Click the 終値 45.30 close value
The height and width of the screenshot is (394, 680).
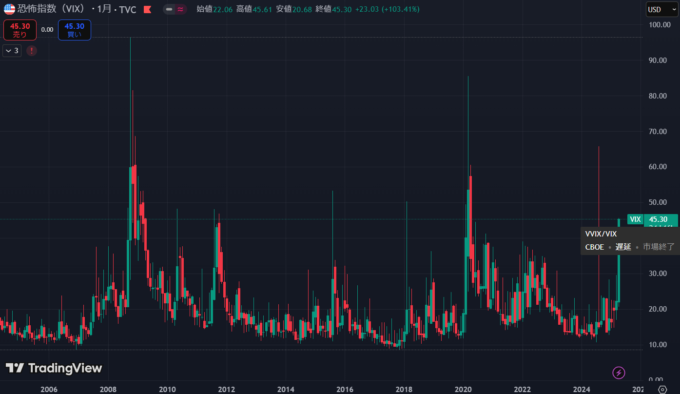pyautogui.click(x=333, y=9)
